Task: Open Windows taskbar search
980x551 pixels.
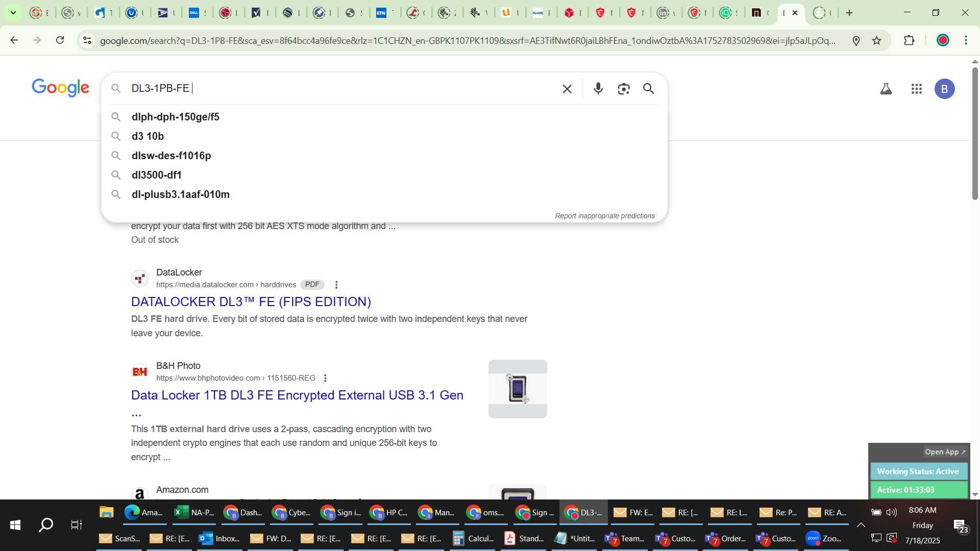Action: click(46, 525)
